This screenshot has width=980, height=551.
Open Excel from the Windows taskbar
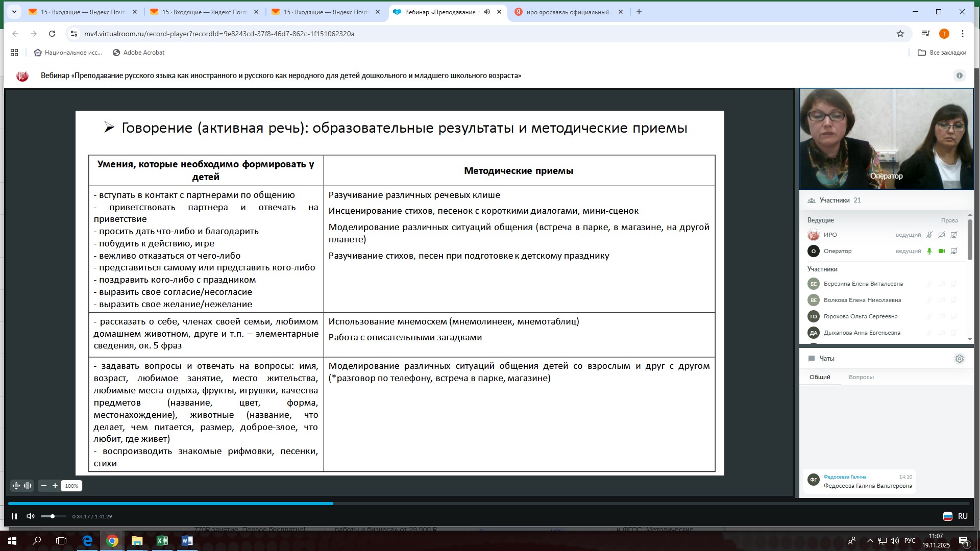(x=162, y=541)
